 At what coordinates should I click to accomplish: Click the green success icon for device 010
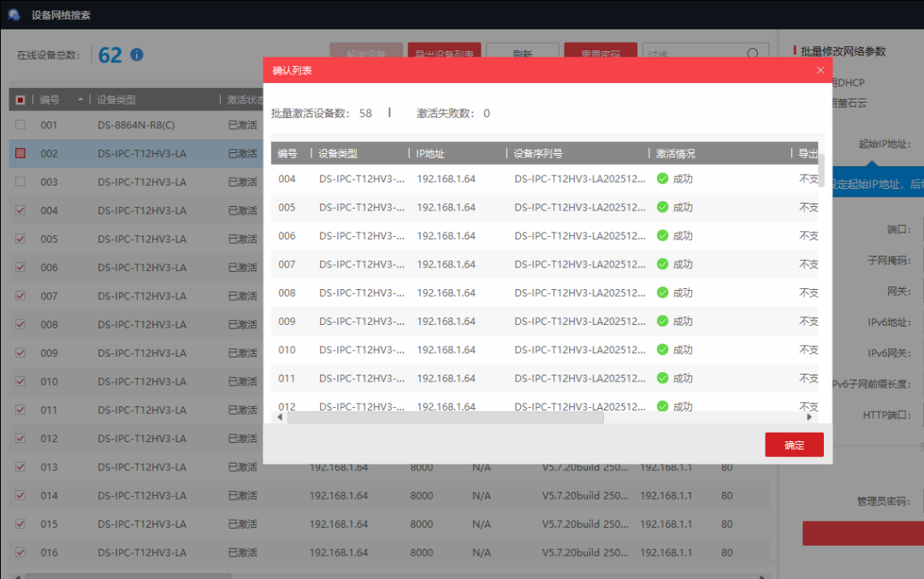(x=662, y=350)
